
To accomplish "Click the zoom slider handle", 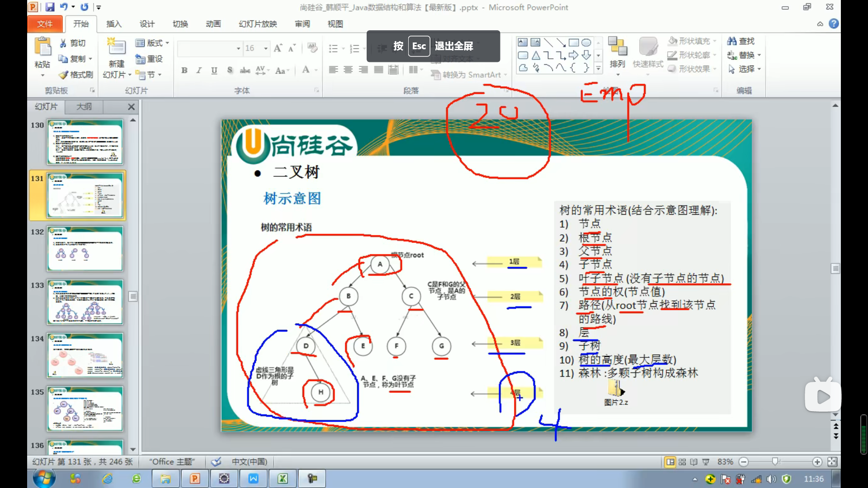I will (775, 462).
